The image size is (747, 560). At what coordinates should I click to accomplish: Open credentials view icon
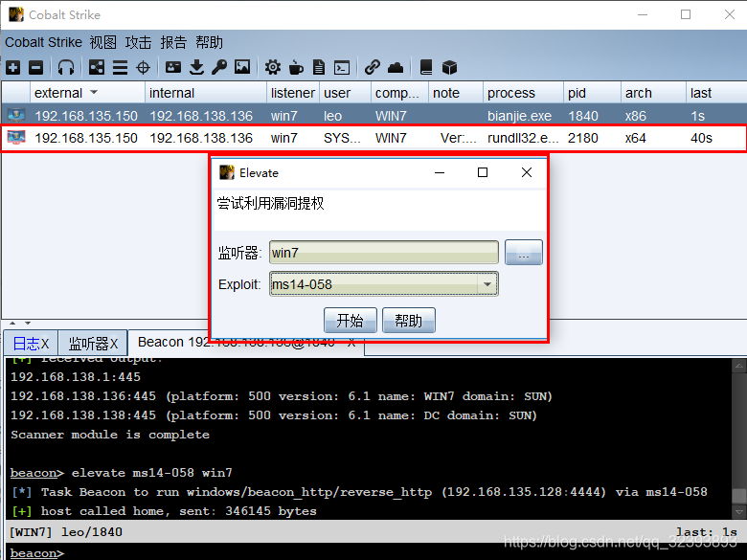[173, 68]
